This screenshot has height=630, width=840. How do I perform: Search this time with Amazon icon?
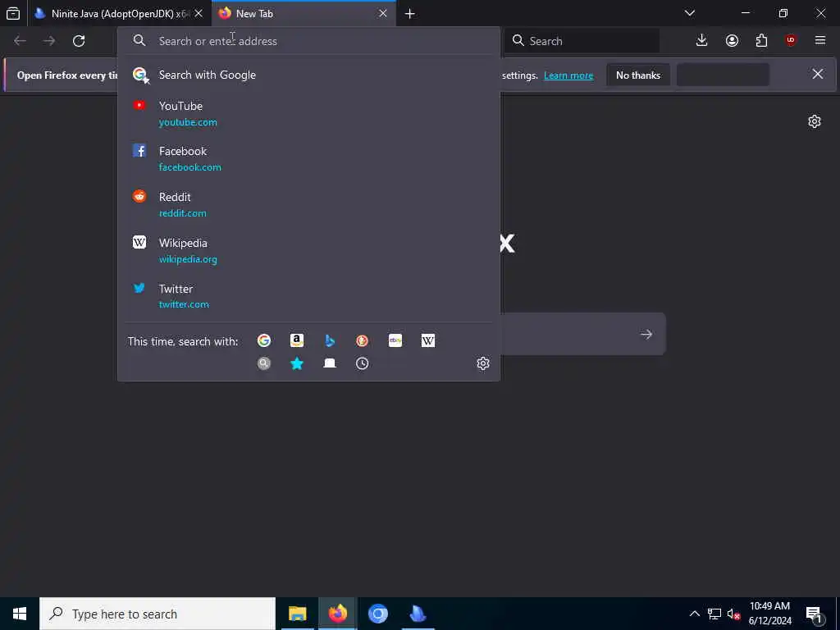pos(297,340)
